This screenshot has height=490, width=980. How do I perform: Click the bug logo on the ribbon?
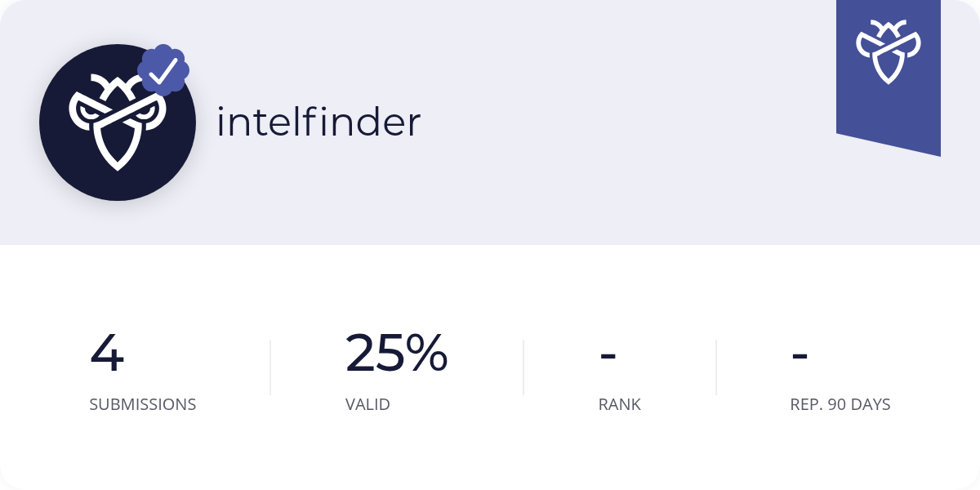(x=889, y=52)
